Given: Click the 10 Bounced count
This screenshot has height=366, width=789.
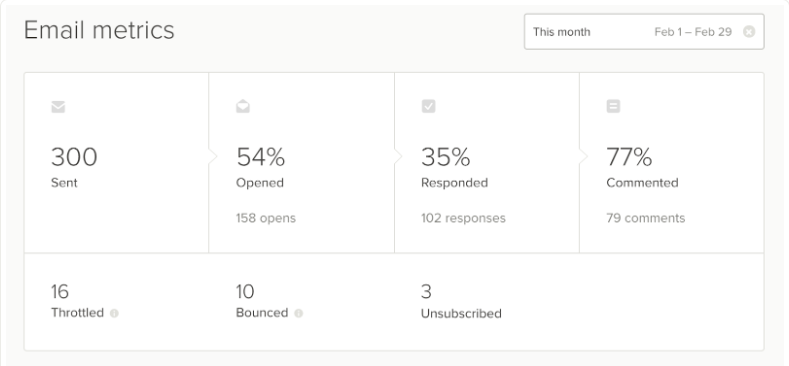Looking at the screenshot, I should tap(245, 291).
